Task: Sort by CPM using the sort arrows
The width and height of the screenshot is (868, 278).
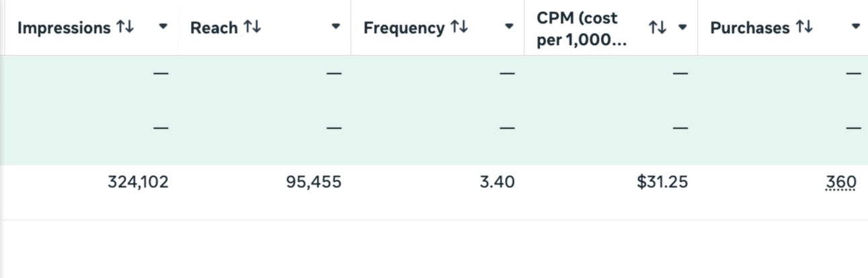Action: [x=658, y=28]
